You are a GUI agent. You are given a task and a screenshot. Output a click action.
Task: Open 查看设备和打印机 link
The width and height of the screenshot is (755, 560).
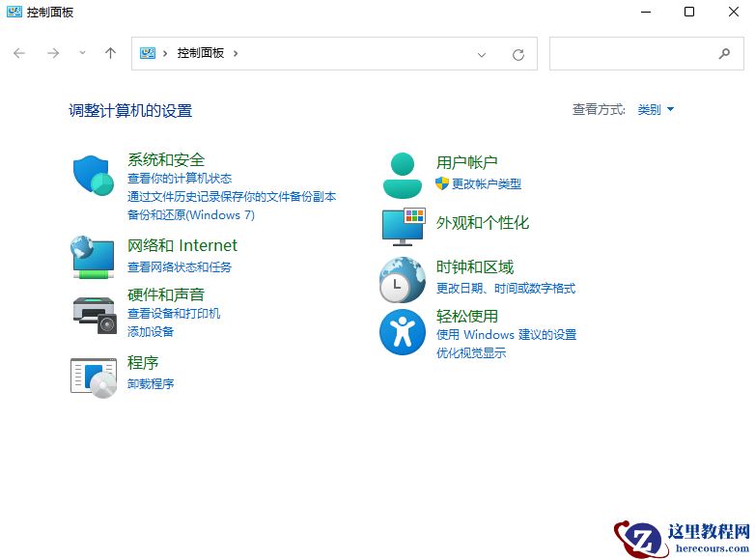[x=174, y=314]
